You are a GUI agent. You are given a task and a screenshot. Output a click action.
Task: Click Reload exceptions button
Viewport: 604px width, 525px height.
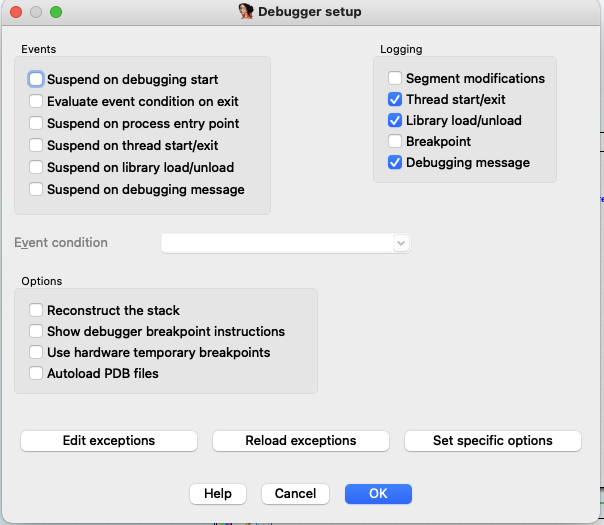tap(301, 441)
